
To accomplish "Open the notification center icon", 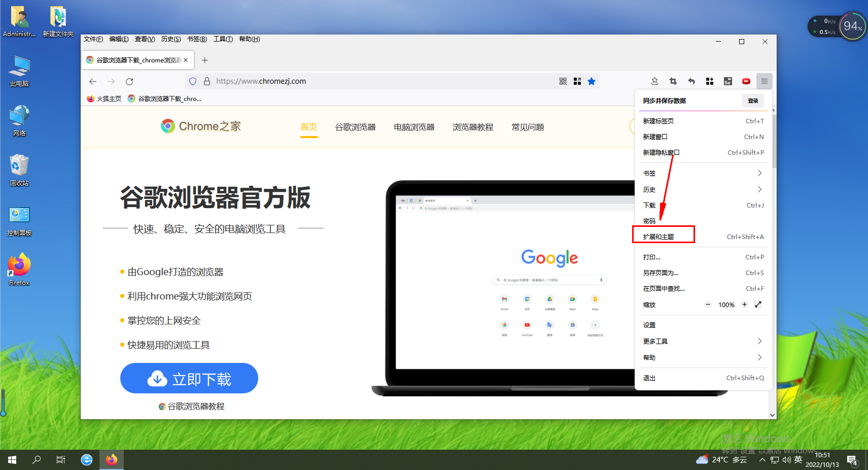I will click(x=853, y=460).
